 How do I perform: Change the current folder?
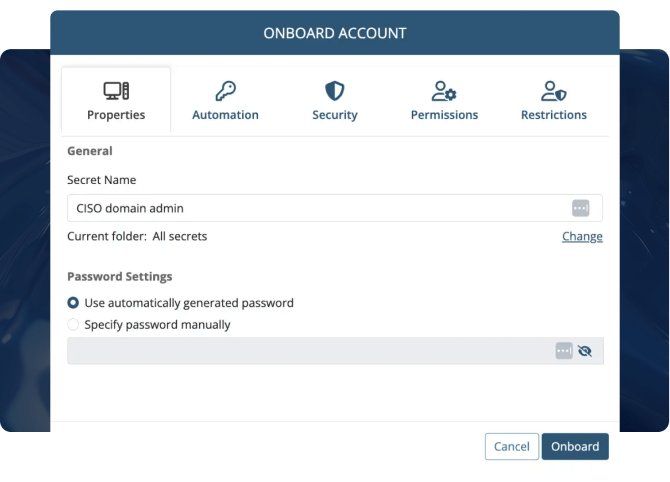tap(582, 236)
